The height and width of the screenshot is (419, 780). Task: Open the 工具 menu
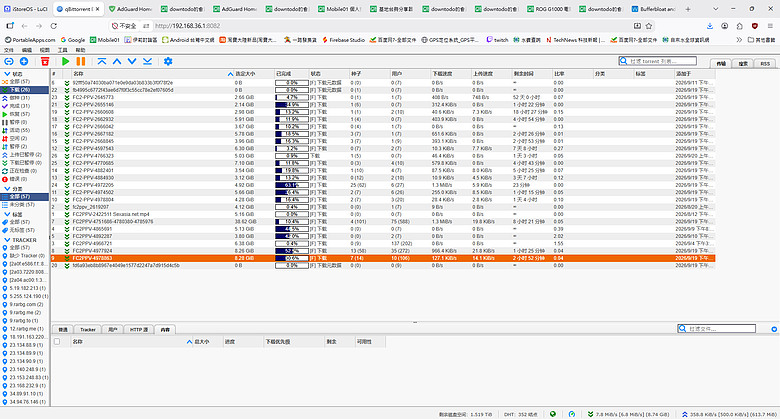[x=62, y=50]
